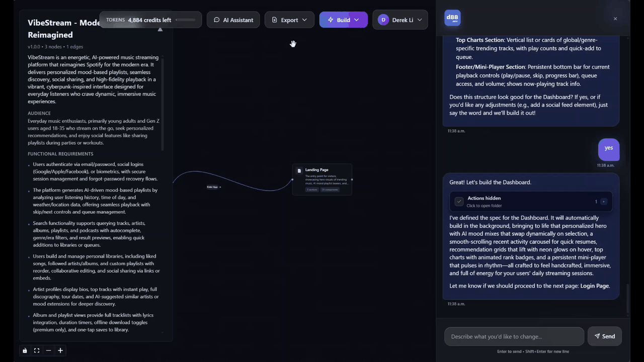644x362 pixels.
Task: Zoom in with the plus icon
Action: point(60,350)
